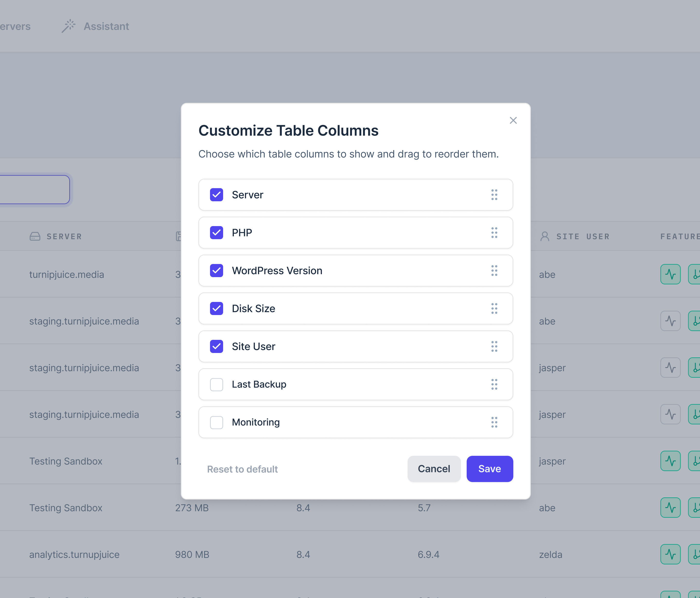This screenshot has width=700, height=598.
Task: Grab the Server row drag handle
Action: 494,195
